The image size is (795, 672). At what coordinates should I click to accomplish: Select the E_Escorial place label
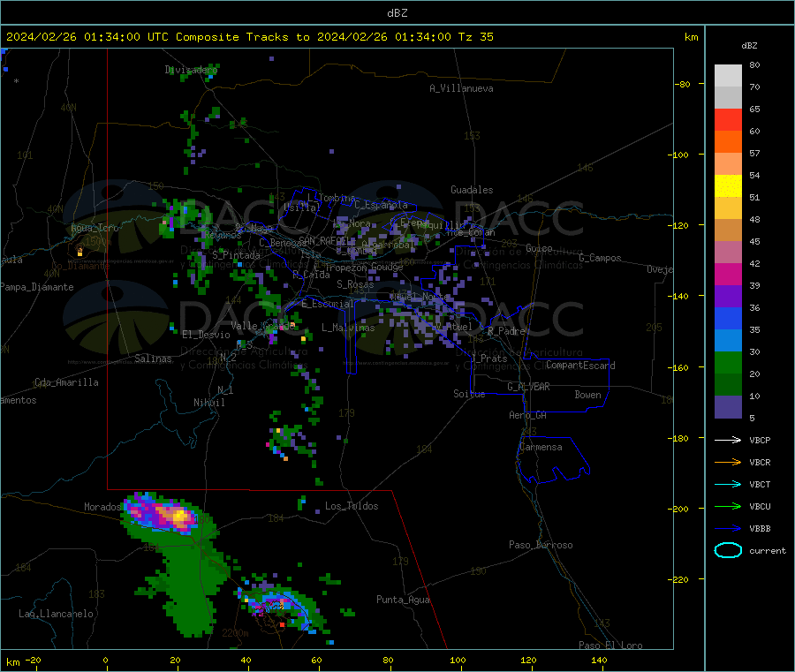[x=328, y=304]
